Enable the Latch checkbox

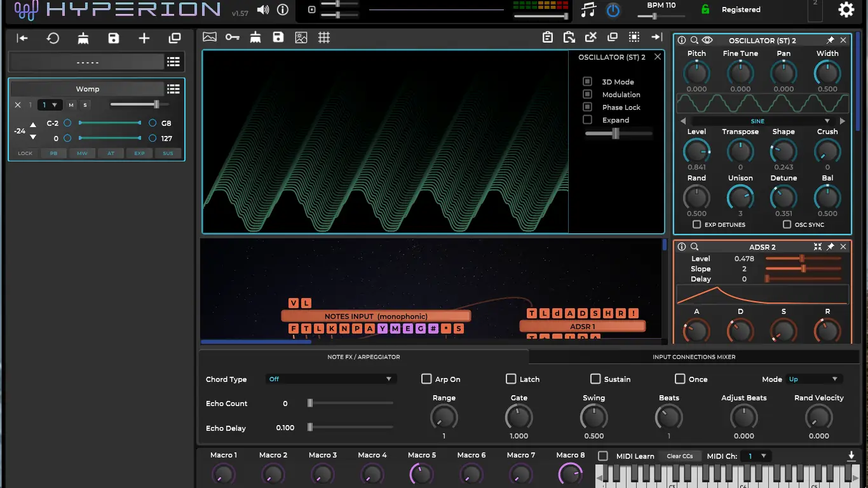511,379
